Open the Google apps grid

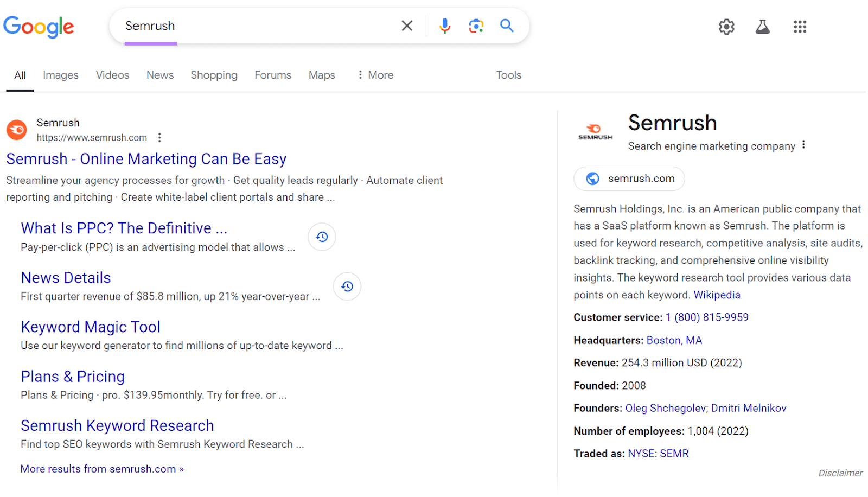pos(800,27)
